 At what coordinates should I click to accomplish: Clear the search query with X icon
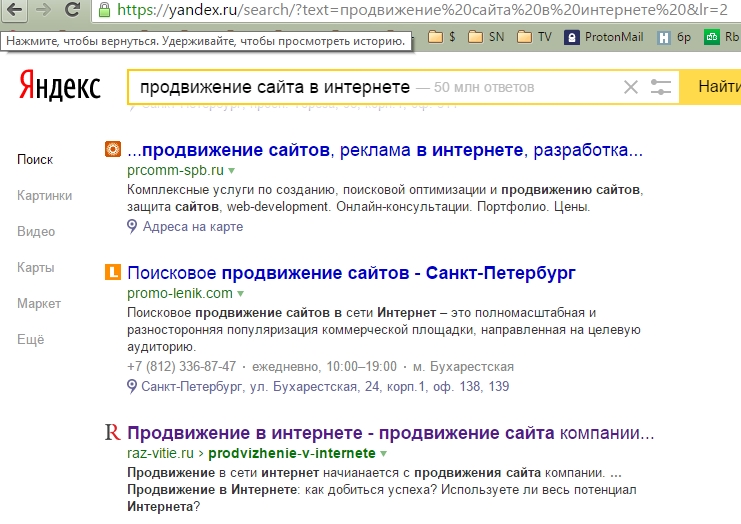tap(631, 87)
